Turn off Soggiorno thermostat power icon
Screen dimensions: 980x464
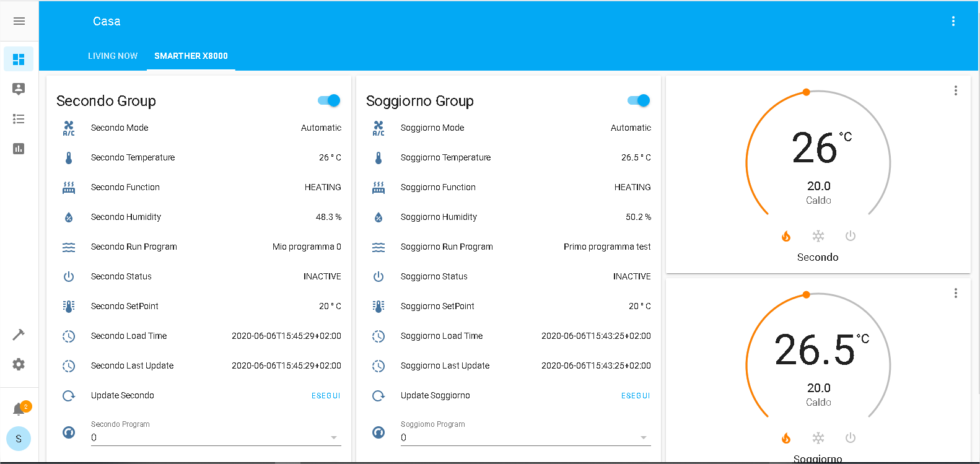point(851,438)
